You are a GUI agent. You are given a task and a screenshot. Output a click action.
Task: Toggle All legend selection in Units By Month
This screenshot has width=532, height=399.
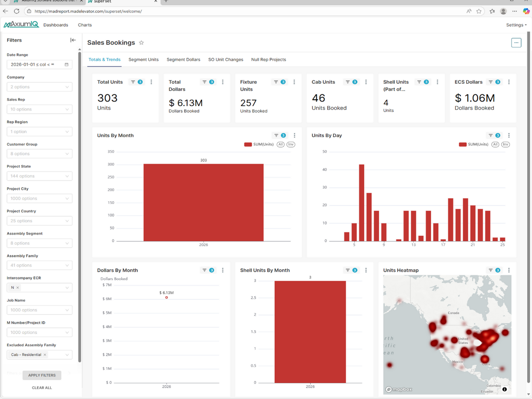point(281,145)
